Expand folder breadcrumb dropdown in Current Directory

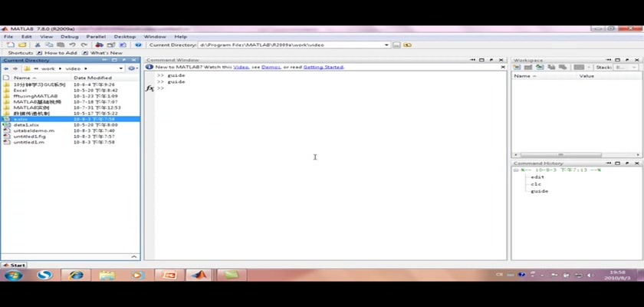[121, 68]
